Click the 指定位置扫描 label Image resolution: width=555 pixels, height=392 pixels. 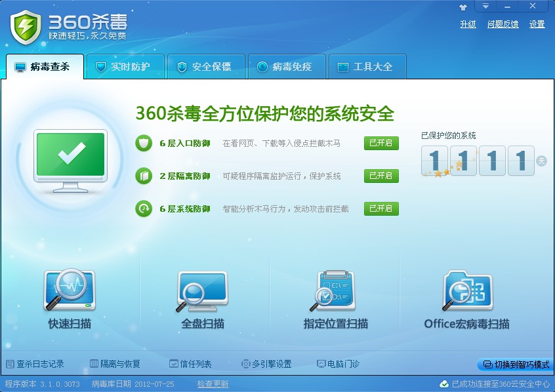point(335,324)
